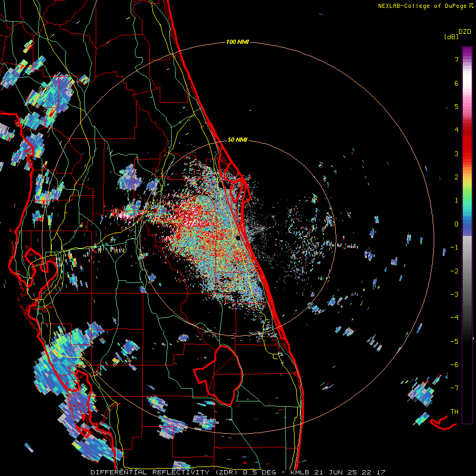This screenshot has height=476, width=476.
Task: Select the DZD legend title
Action: 464,32
